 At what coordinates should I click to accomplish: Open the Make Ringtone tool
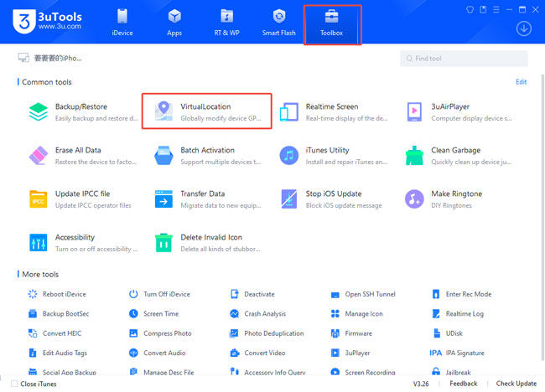click(x=414, y=199)
